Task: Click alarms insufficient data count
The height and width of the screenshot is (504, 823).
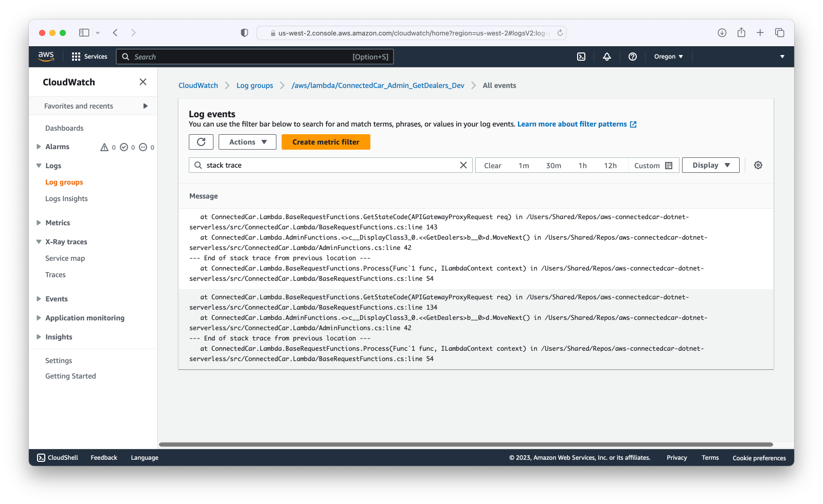Action: [147, 147]
